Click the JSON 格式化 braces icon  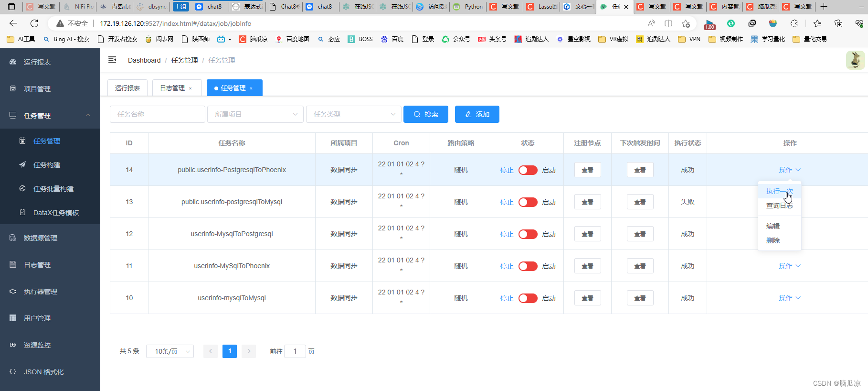(13, 372)
